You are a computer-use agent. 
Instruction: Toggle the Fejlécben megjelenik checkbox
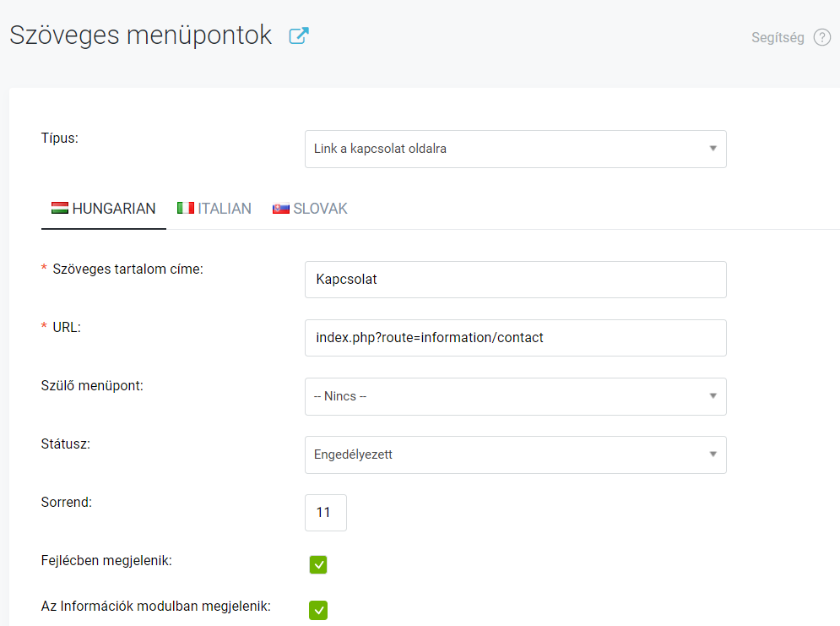click(318, 564)
